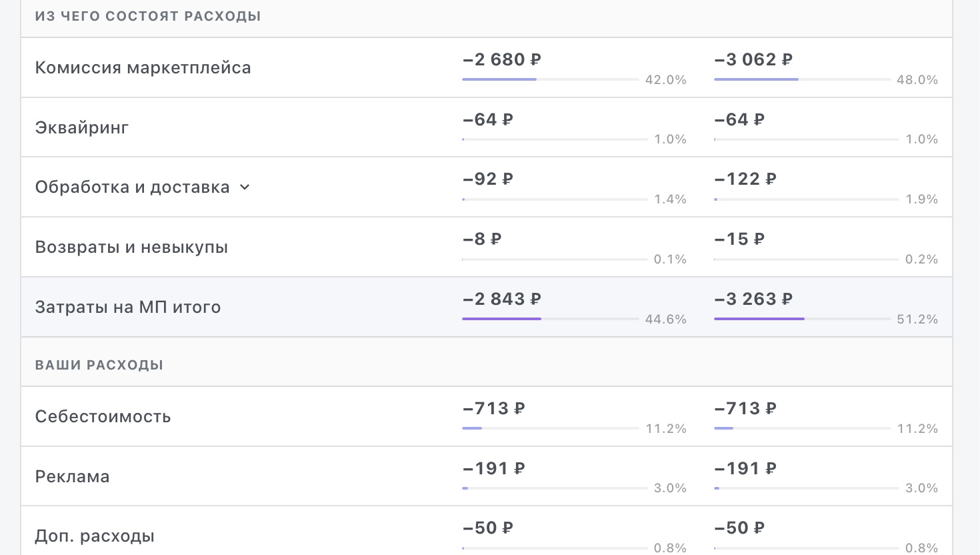Click the 42.0% commission progress bar

tap(551, 79)
